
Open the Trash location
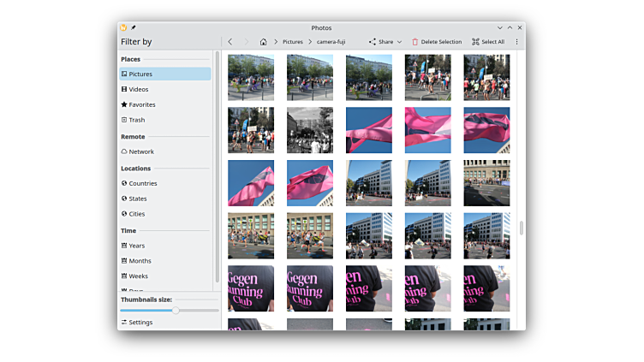pos(136,120)
